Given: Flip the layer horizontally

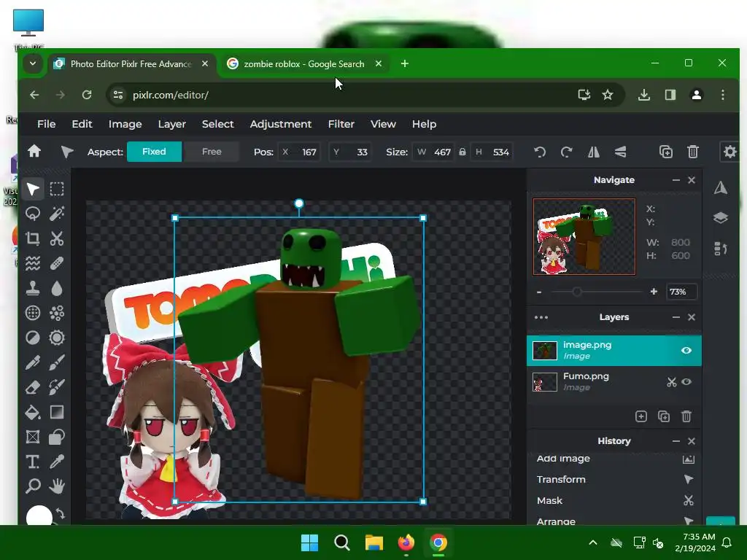Looking at the screenshot, I should tap(594, 152).
